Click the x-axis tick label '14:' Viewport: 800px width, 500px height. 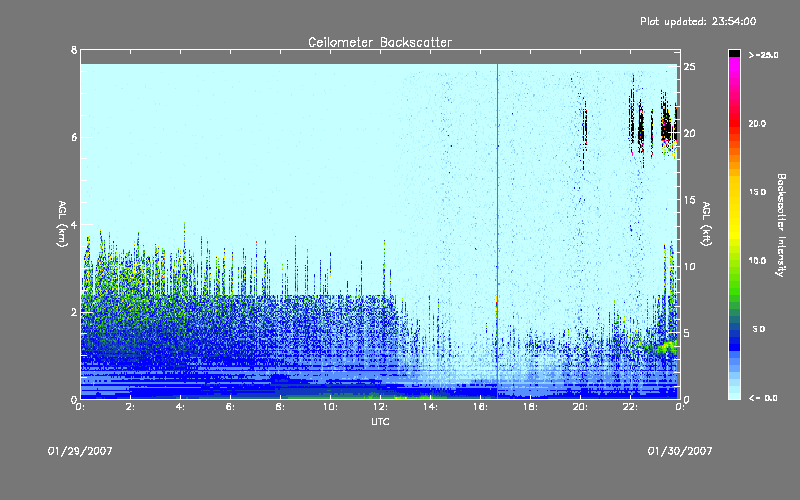(x=431, y=407)
